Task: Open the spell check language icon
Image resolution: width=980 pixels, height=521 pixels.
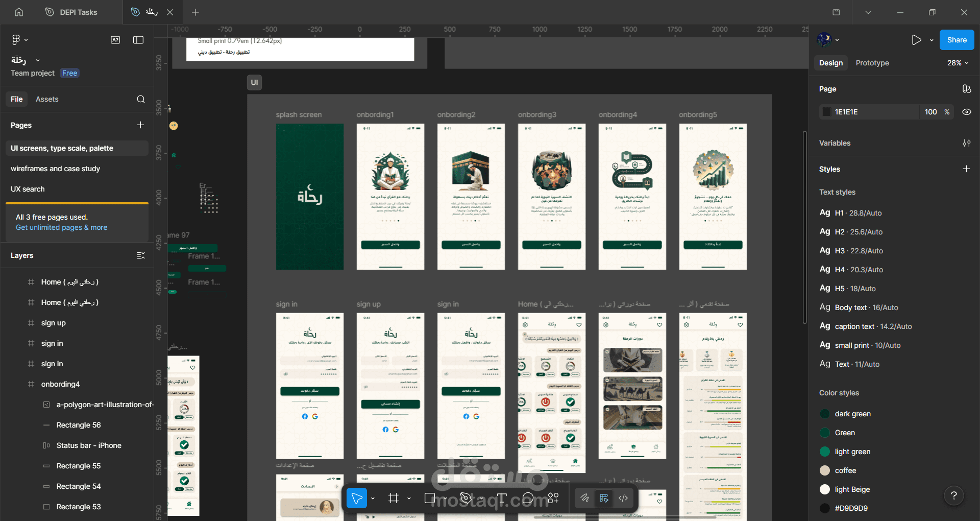Action: [115, 40]
